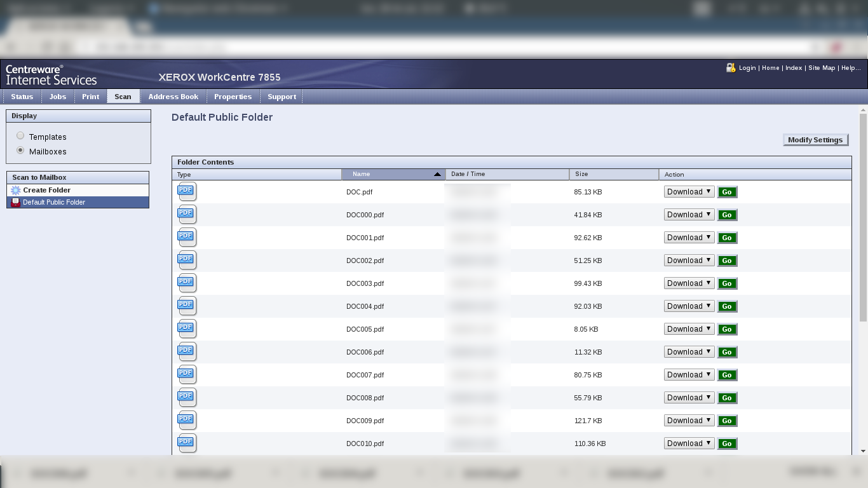Click the PDF icon for DOC001.pdf

tap(187, 237)
